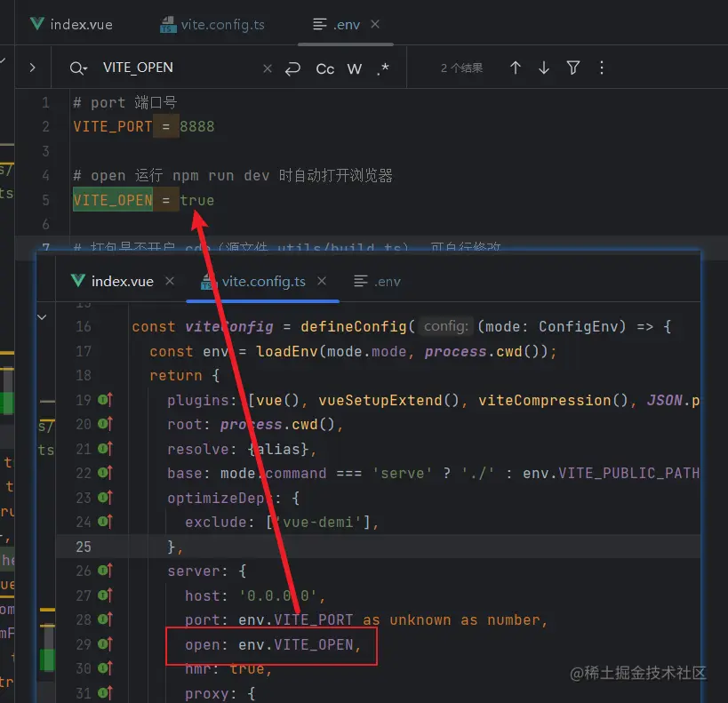Viewport: 728px width, 703px height.
Task: Click the config: inlay hint on line 16
Action: pyautogui.click(x=445, y=326)
